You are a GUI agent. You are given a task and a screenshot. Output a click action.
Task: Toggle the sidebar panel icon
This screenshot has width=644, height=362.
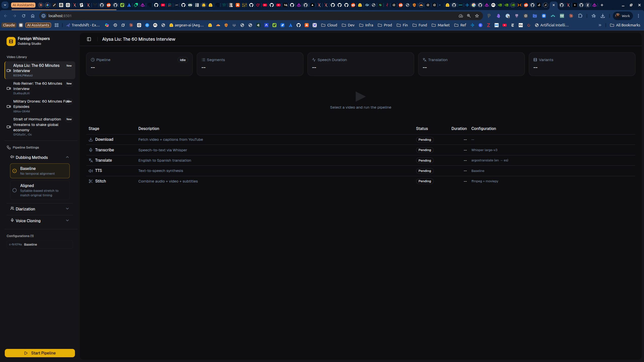[x=89, y=39]
